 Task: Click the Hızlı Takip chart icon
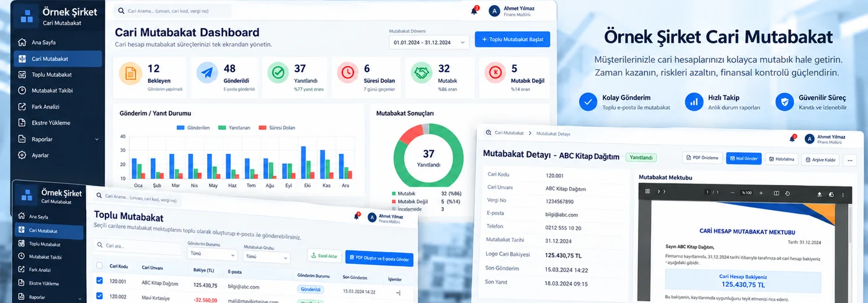click(x=694, y=102)
